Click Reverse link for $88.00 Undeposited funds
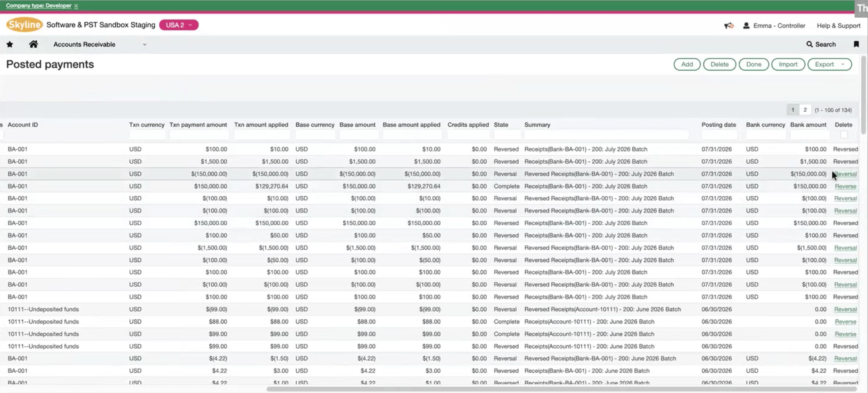 pyautogui.click(x=845, y=322)
